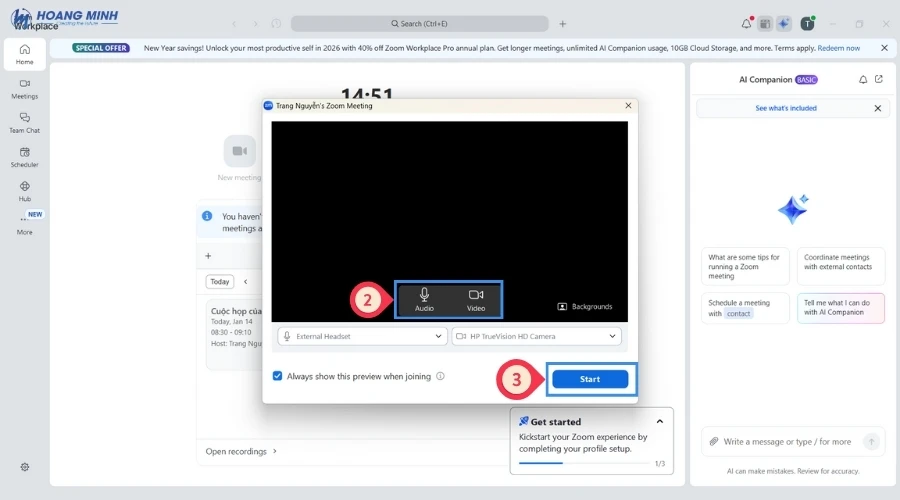This screenshot has height=500, width=900.
Task: Pop out the AI Companion panel
Action: [x=879, y=79]
